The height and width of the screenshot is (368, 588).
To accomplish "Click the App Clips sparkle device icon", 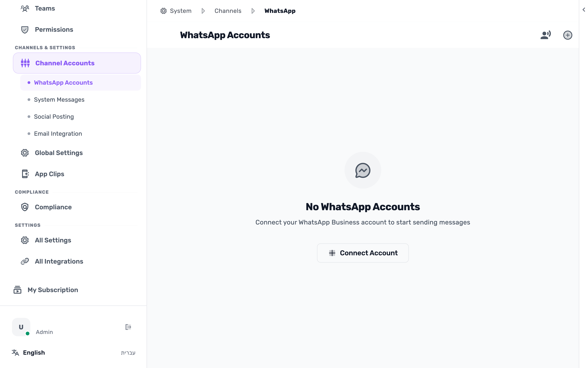I will pos(25,174).
